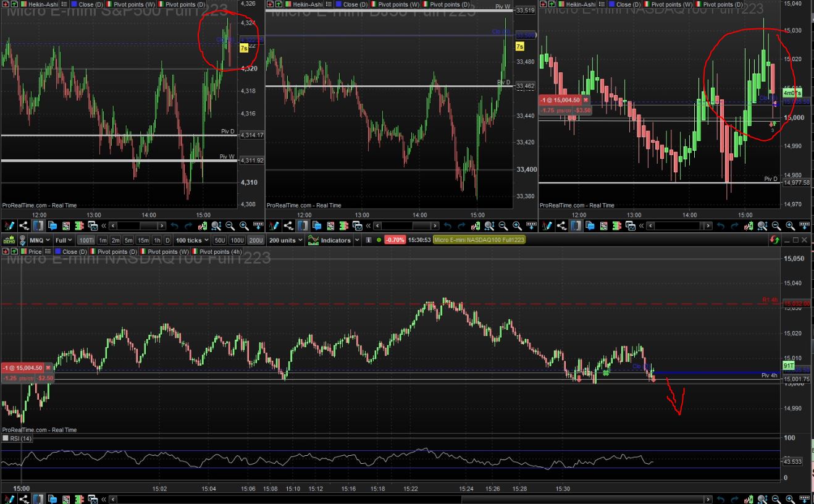Viewport: 814px width, 504px height.
Task: Open the share icon under the S&P500 chart
Action: pyautogui.click(x=23, y=226)
